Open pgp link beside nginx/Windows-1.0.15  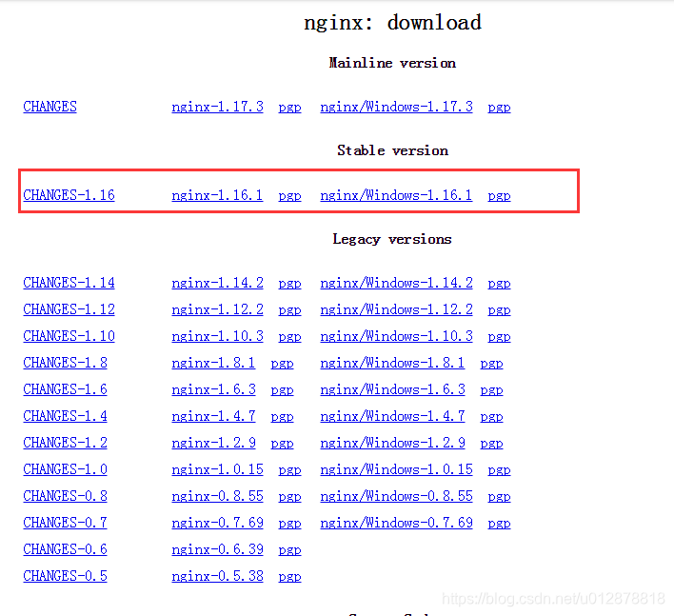[x=499, y=470]
